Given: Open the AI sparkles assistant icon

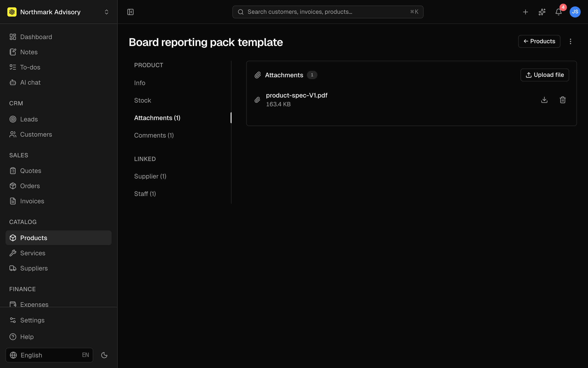Looking at the screenshot, I should point(542,12).
